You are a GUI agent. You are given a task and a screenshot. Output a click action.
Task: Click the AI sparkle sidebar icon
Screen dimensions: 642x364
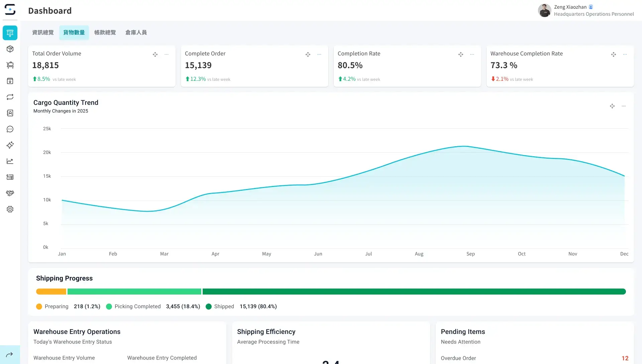tap(10, 145)
